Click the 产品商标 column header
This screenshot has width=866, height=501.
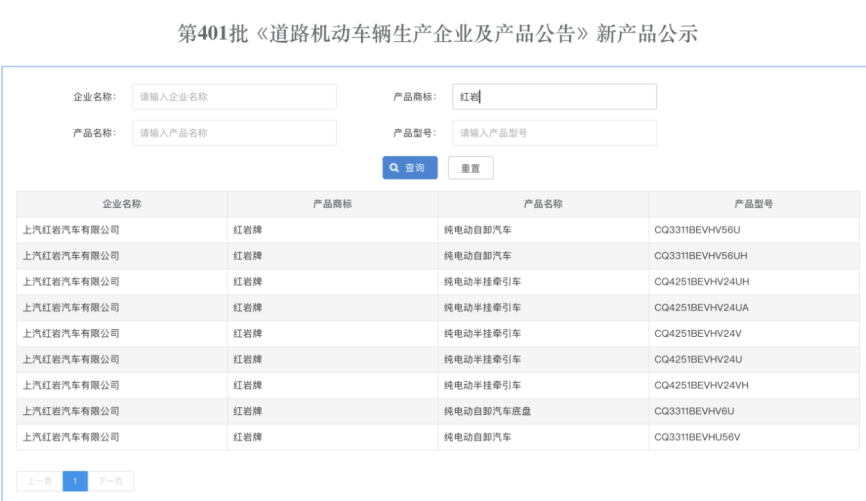click(x=332, y=204)
